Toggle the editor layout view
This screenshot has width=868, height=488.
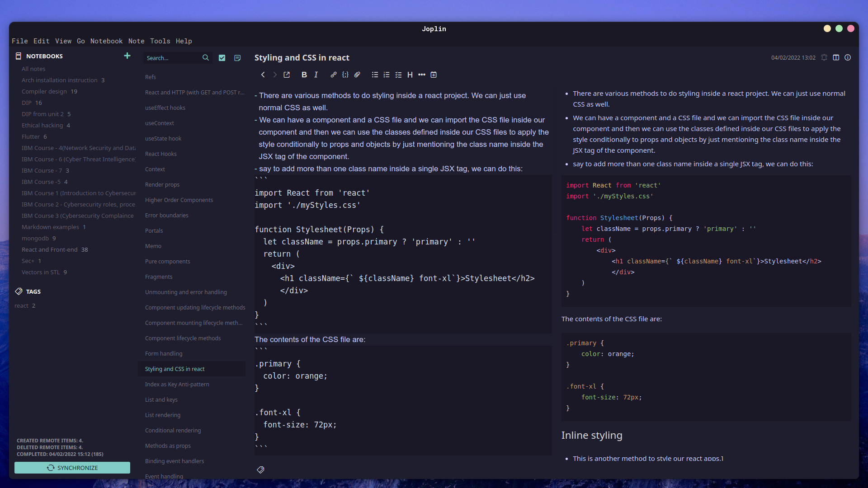[x=836, y=57]
